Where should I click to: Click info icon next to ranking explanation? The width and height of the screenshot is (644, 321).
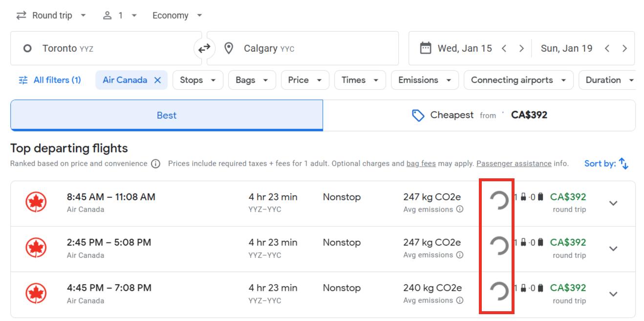155,164
